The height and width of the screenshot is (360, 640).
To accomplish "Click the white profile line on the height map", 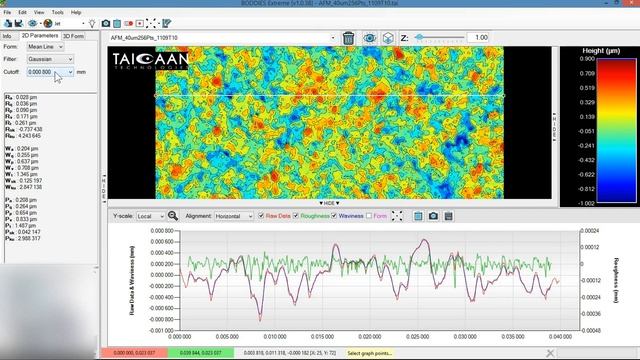I will (x=329, y=96).
